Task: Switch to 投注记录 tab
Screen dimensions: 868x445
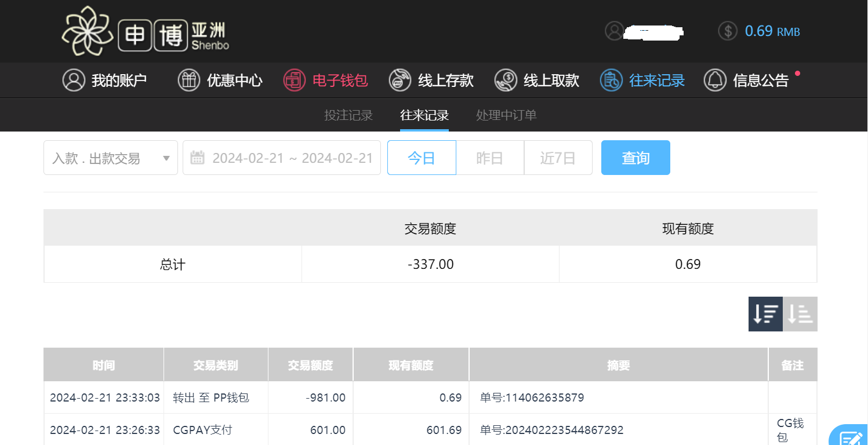Action: 348,115
